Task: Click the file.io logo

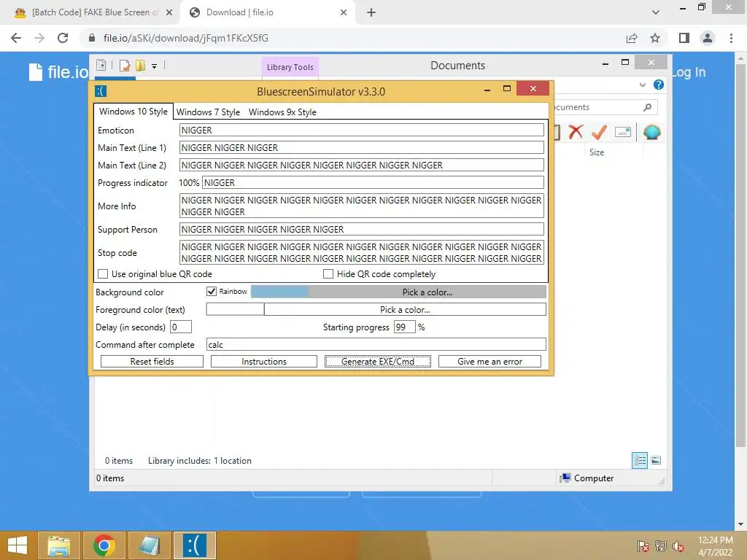Action: click(58, 72)
